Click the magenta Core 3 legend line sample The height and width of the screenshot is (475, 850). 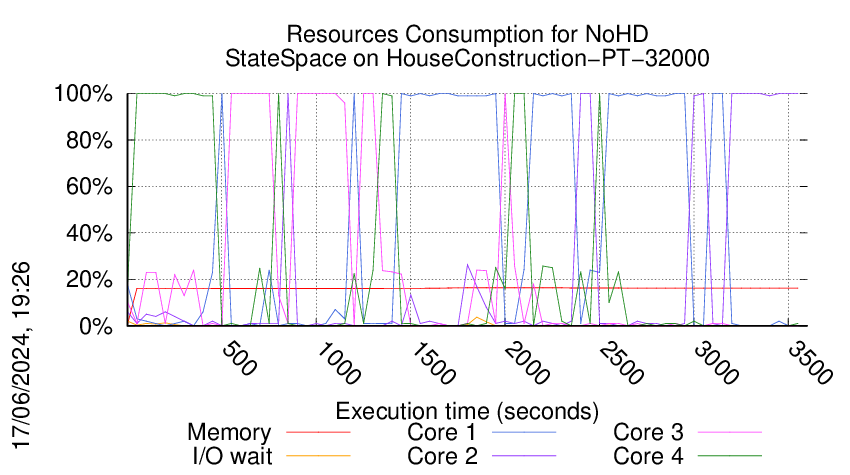(730, 432)
